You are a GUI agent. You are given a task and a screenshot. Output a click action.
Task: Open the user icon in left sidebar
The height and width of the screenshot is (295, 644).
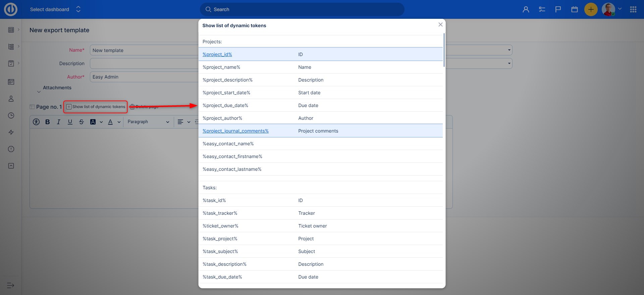click(11, 99)
